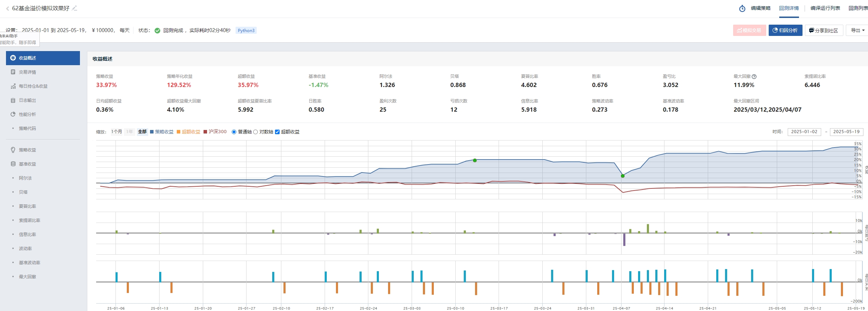Open 基准波动率 in the sidebar
The image size is (868, 311).
pos(30,263)
